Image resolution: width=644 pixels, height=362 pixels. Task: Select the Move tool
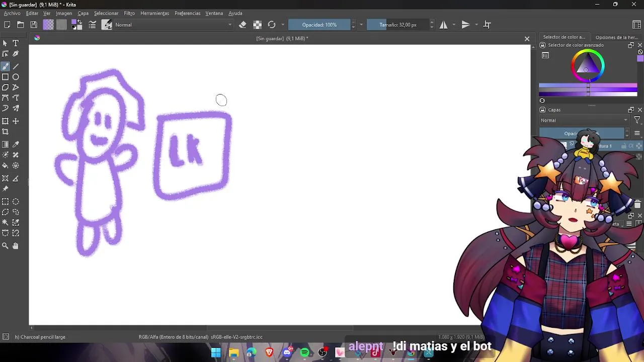point(16,121)
